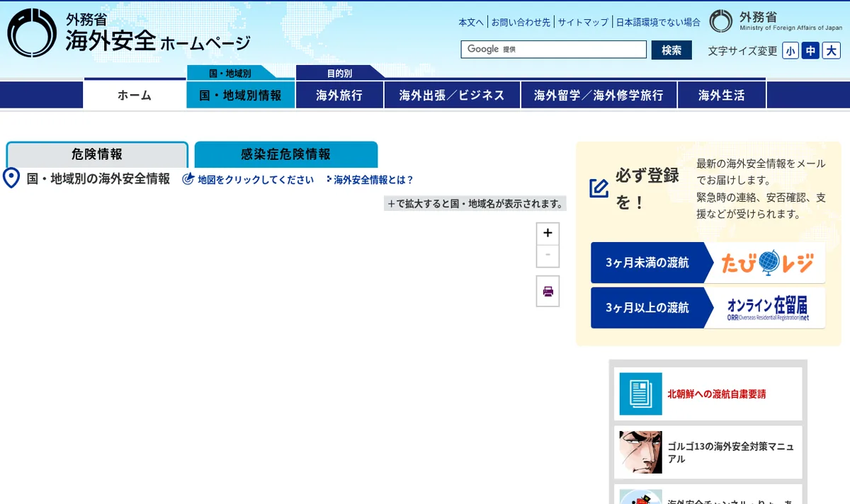This screenshot has width=850, height=504.
Task: Zoom out the map with minus button
Action: point(548,256)
